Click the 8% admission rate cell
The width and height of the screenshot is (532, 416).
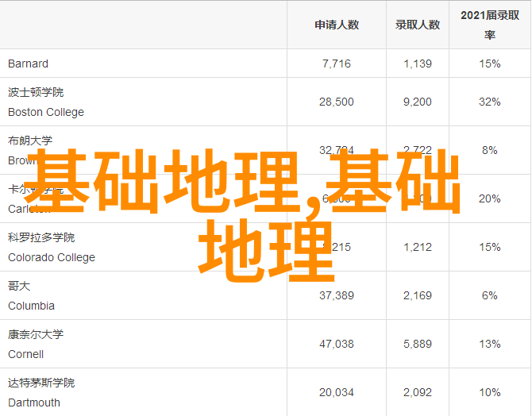(490, 150)
